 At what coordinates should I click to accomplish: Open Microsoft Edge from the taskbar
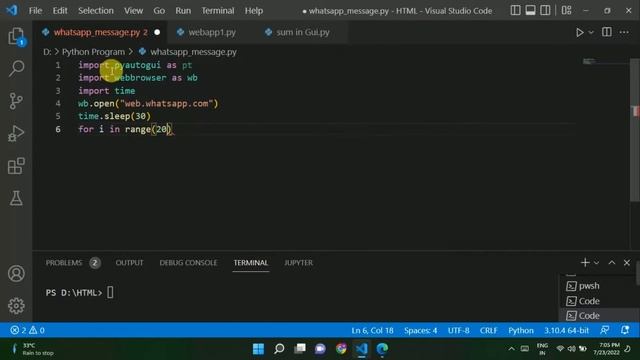(382, 349)
